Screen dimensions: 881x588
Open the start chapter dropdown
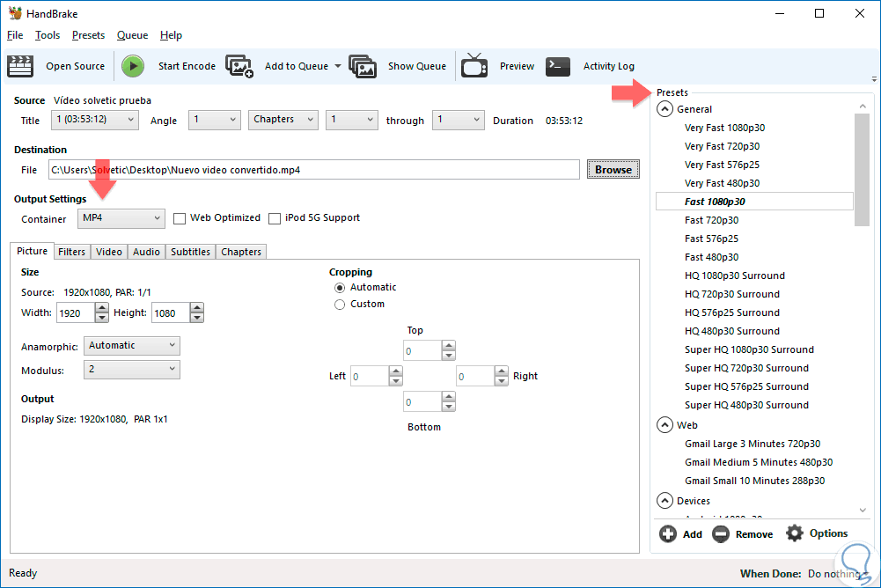[352, 120]
